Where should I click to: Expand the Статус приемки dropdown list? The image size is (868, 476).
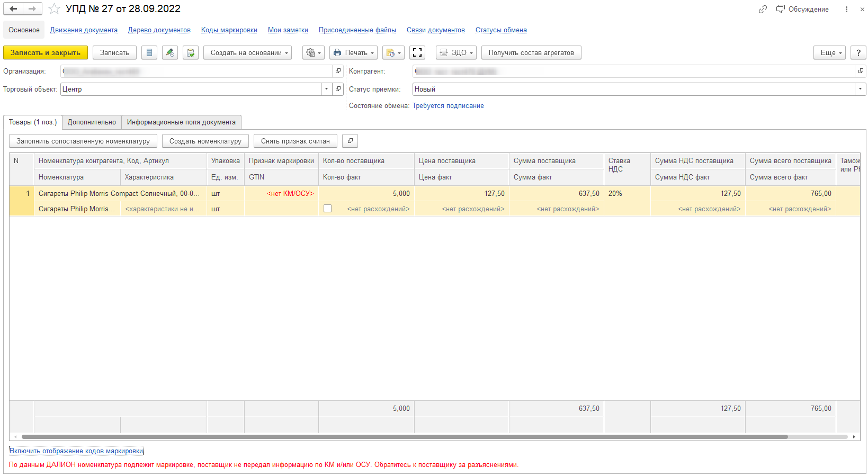(x=860, y=89)
